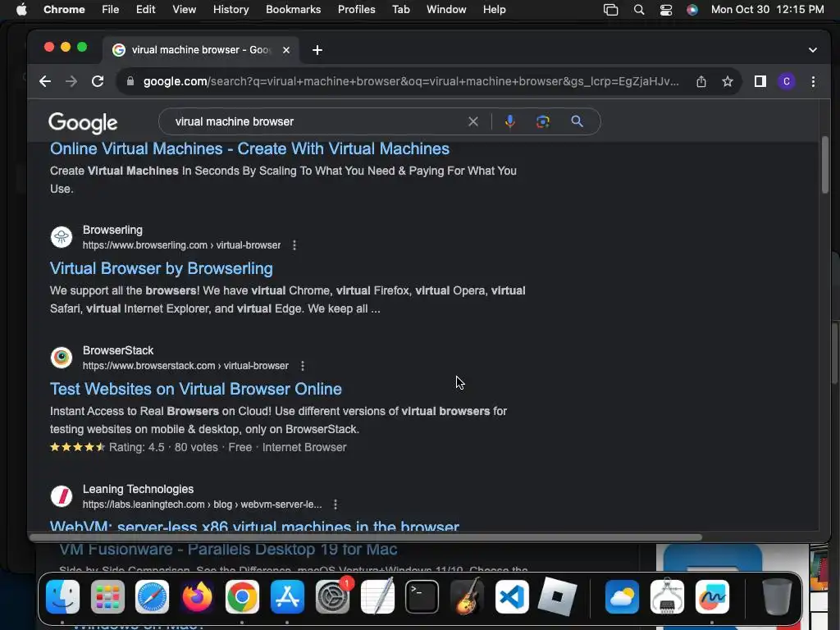Image resolution: width=840 pixels, height=630 pixels.
Task: Open WebVM server-less x86 virtual machines link
Action: coord(254,525)
